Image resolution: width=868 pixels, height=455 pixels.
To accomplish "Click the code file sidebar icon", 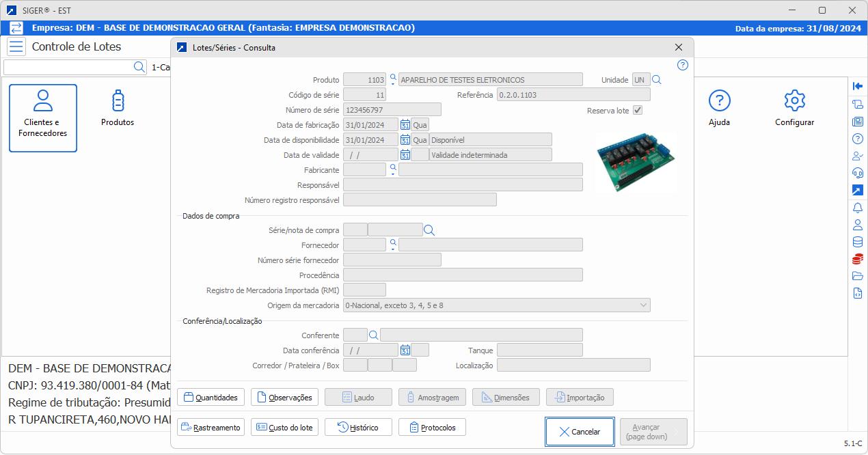I will pyautogui.click(x=858, y=294).
